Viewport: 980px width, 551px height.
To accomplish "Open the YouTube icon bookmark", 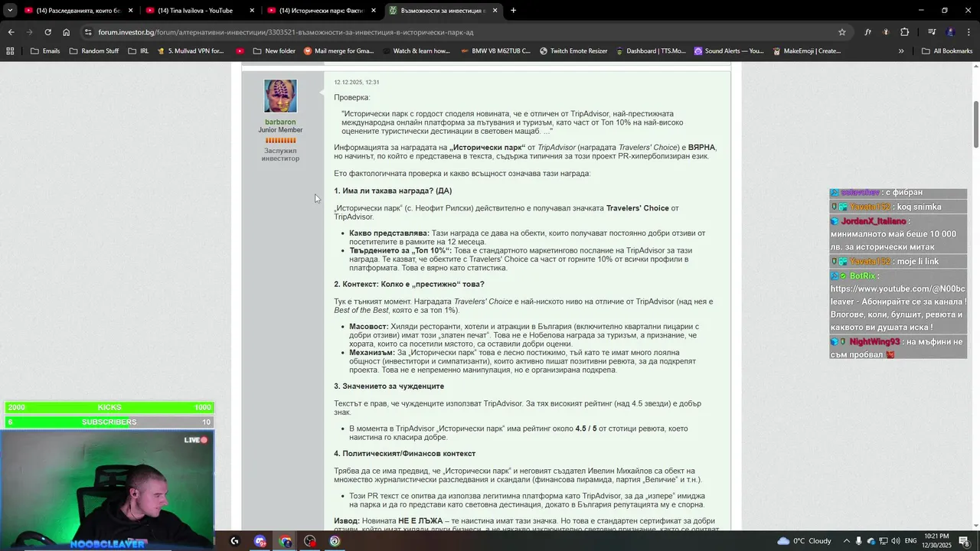I will (x=240, y=51).
